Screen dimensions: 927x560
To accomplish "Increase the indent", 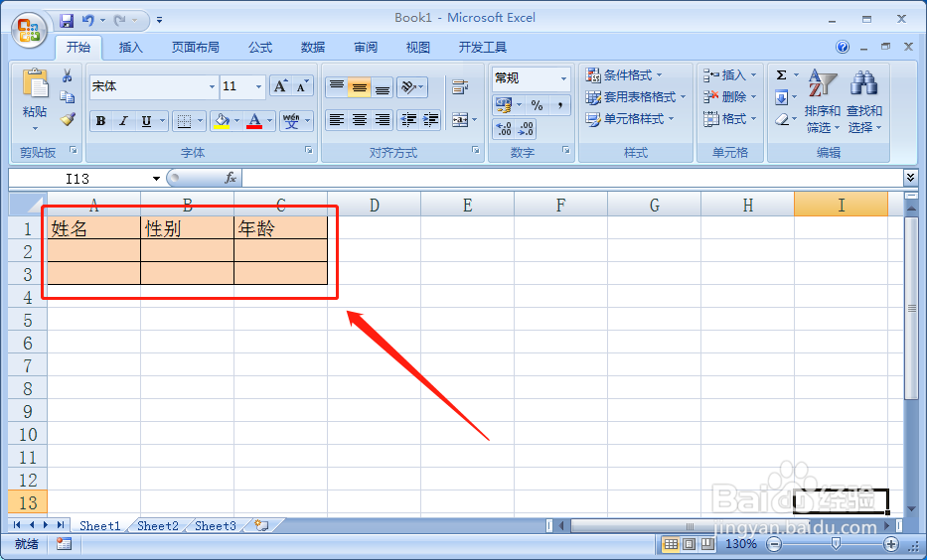I will 430,120.
